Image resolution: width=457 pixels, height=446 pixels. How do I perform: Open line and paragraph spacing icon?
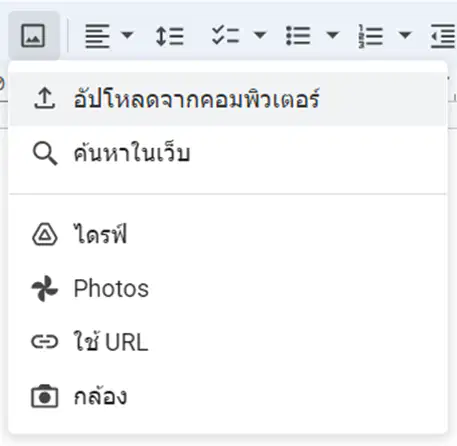point(170,36)
